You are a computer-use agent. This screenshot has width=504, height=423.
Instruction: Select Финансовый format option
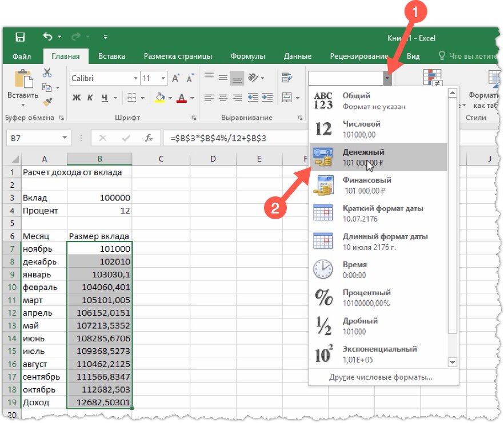coord(378,186)
